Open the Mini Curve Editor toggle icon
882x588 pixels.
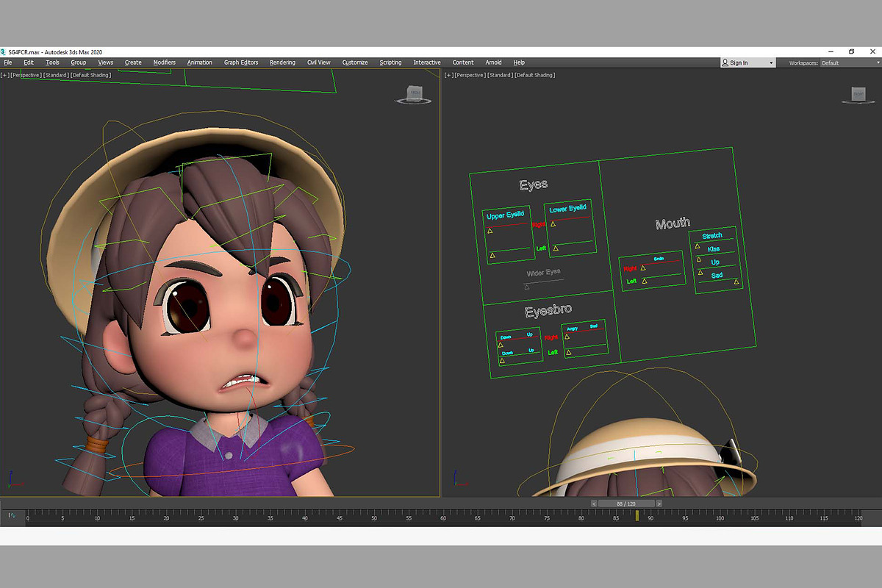coord(12,515)
